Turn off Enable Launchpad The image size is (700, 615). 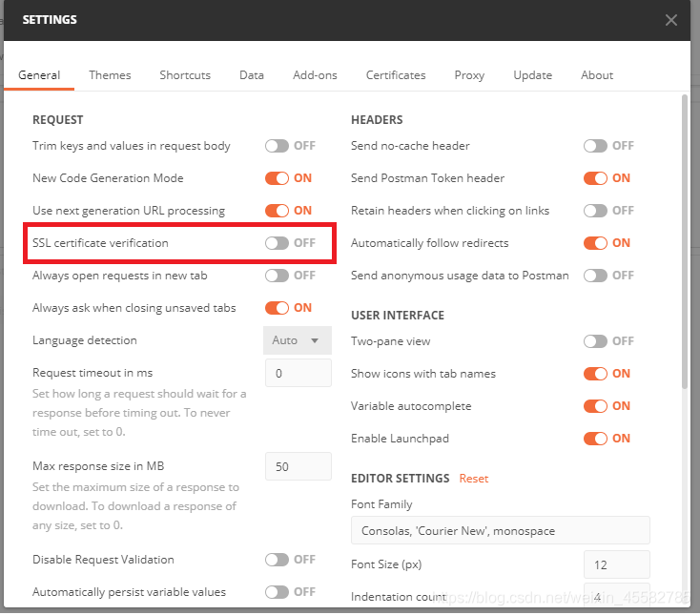[x=595, y=439]
